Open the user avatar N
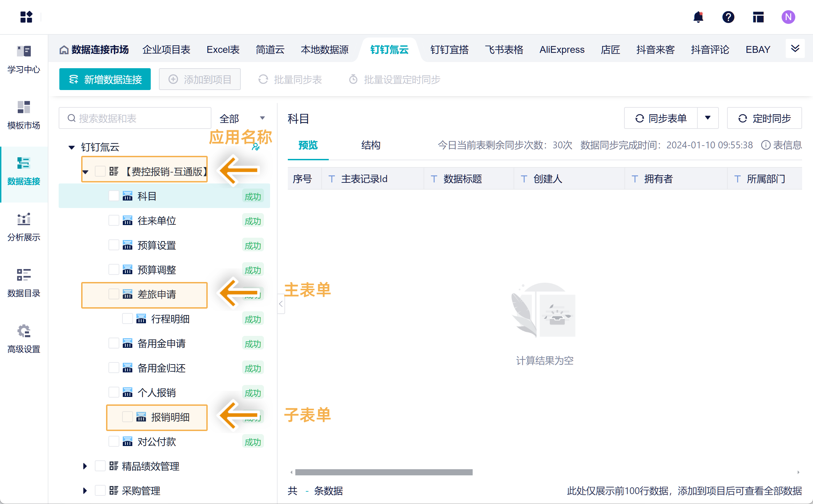The width and height of the screenshot is (813, 504). click(x=788, y=17)
